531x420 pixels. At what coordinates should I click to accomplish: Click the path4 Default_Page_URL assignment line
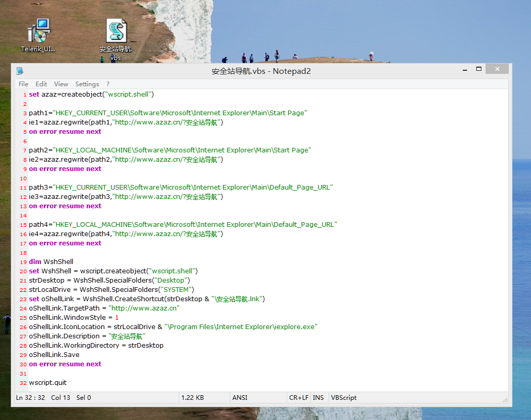point(183,225)
